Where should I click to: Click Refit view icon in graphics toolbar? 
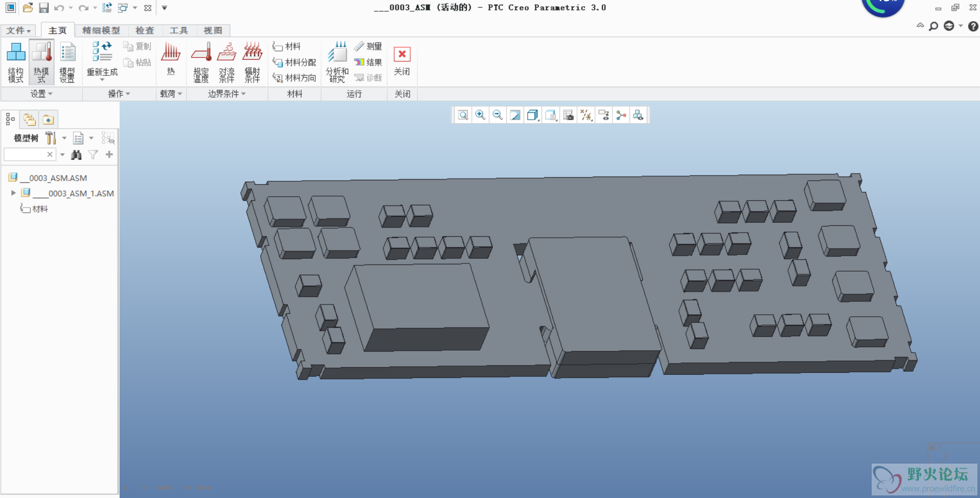pyautogui.click(x=463, y=115)
